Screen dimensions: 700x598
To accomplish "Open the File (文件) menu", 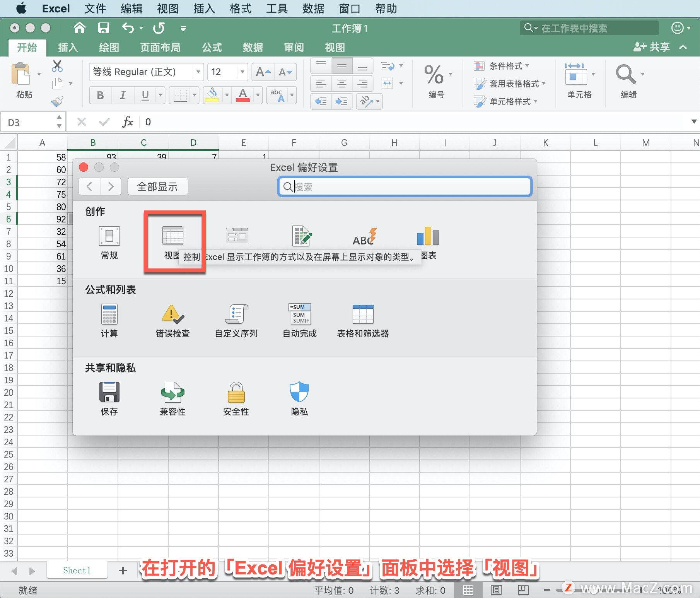I will (x=95, y=9).
